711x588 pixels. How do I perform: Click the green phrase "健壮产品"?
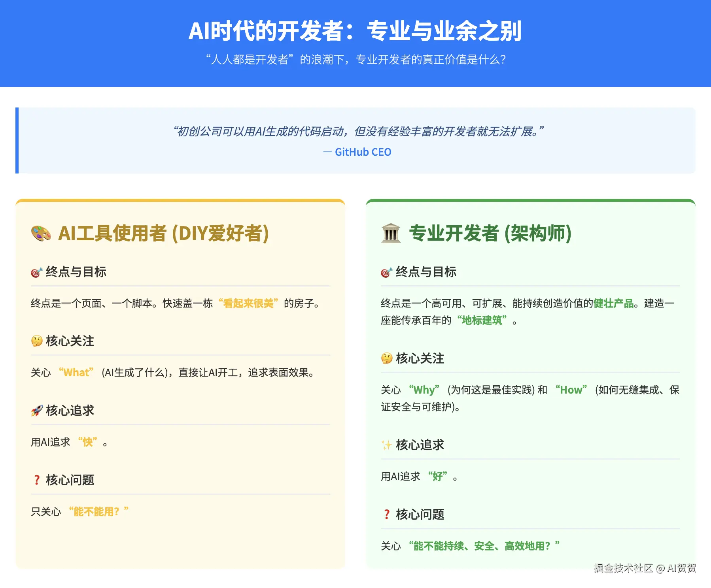[614, 303]
